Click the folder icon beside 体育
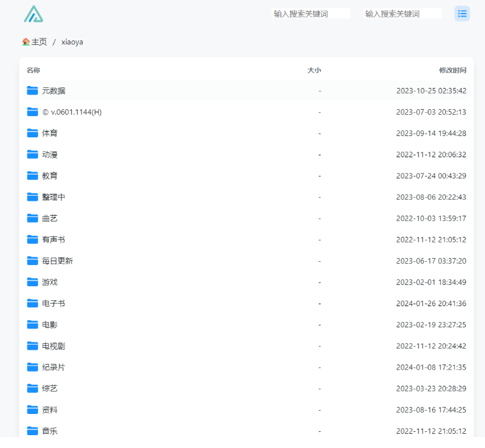This screenshot has height=448, width=485. [32, 133]
